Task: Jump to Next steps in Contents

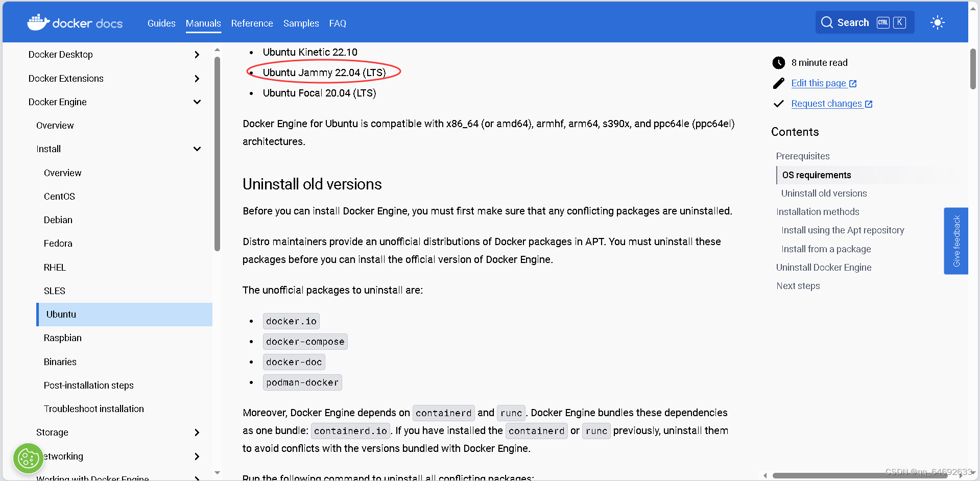Action: 798,286
